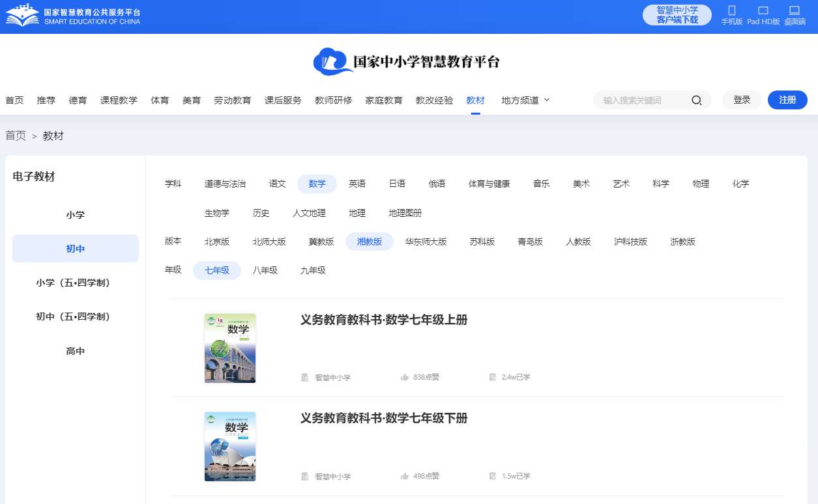The image size is (818, 504).
Task: Filter subject by 历史
Action: pos(261,213)
